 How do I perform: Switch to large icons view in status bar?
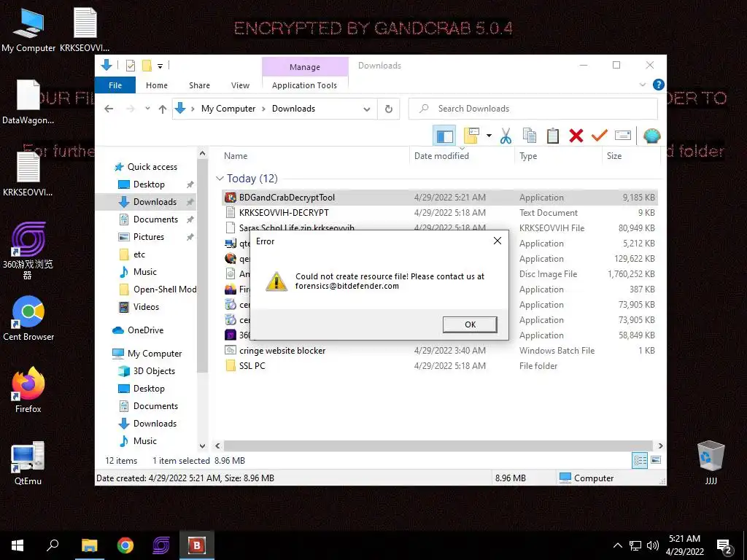(x=656, y=460)
